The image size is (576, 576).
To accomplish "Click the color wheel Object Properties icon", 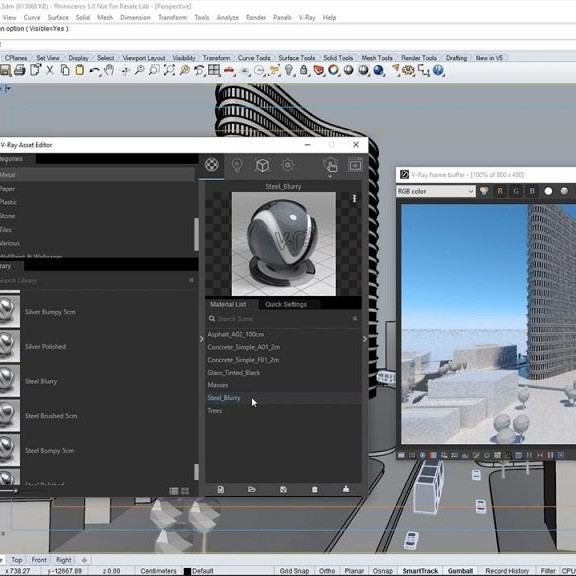I will pos(334,70).
